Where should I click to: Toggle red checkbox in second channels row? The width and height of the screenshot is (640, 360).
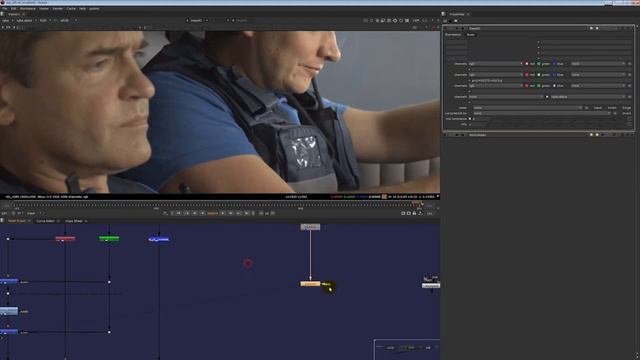(527, 75)
